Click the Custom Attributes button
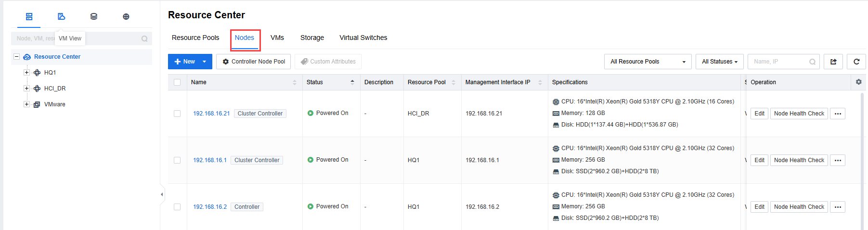 tap(328, 62)
